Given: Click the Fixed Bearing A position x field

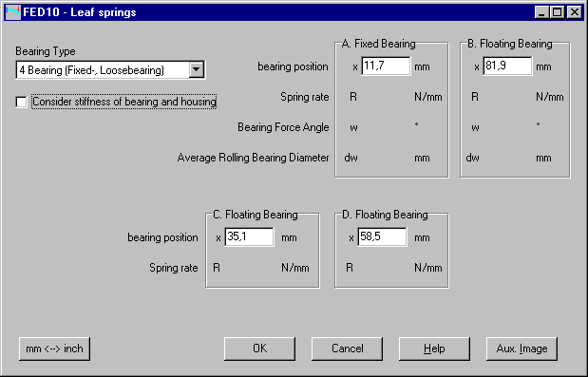Looking at the screenshot, I should pyautogui.click(x=386, y=66).
